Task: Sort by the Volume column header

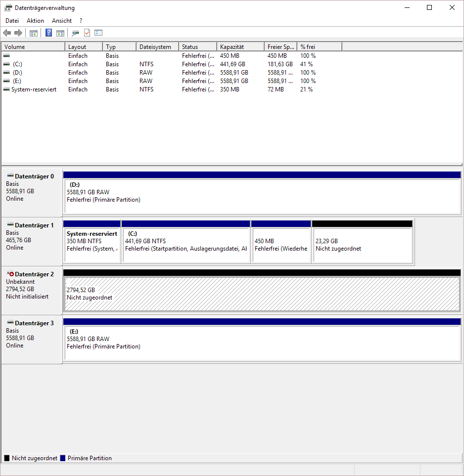Action: tap(33, 47)
